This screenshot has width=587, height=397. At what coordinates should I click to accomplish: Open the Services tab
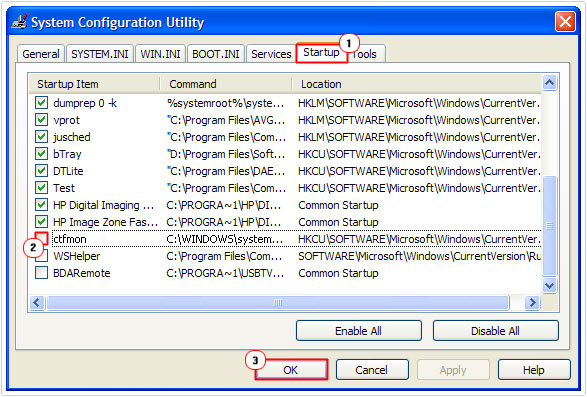tap(271, 54)
